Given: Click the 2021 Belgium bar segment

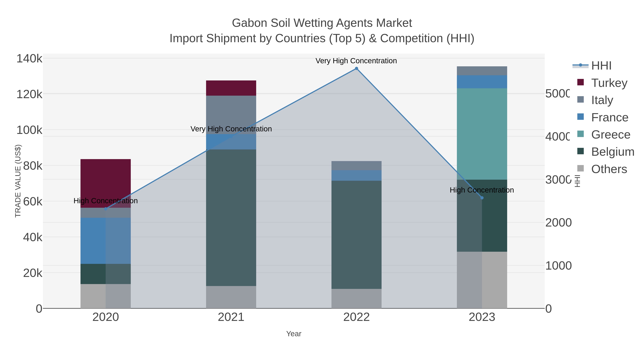Looking at the screenshot, I should point(231,218).
